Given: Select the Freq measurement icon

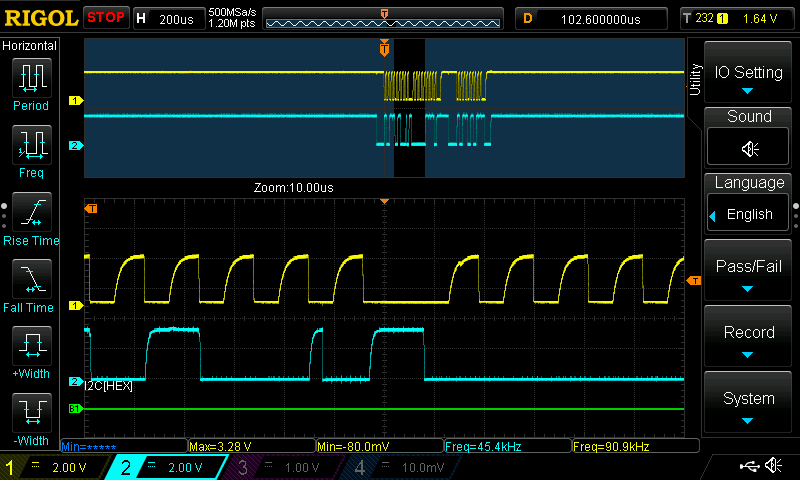Looking at the screenshot, I should tap(30, 147).
